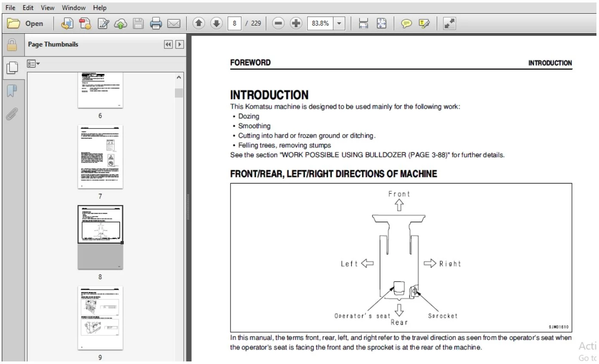
Task: Click the cloud upload icon
Action: 120,24
